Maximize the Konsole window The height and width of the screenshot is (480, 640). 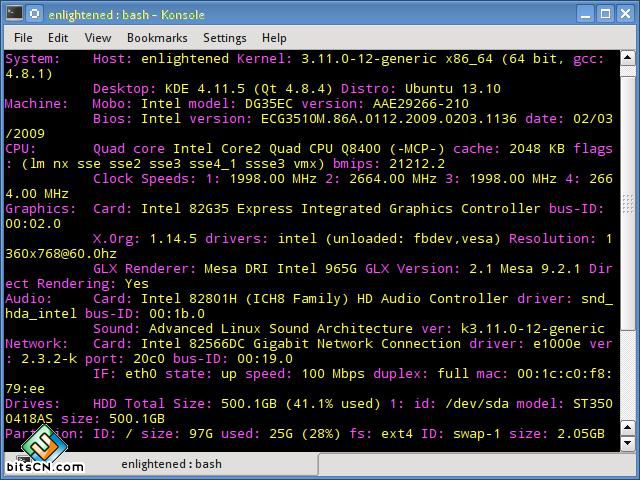[606, 14]
